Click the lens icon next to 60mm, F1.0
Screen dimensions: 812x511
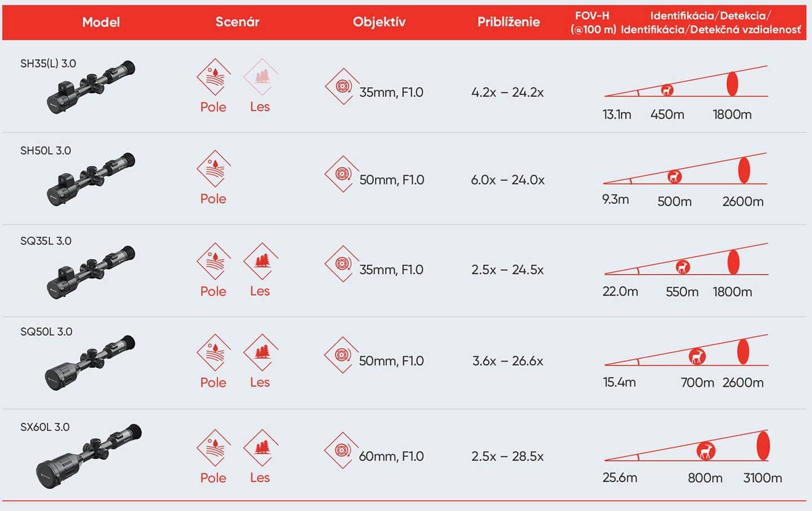(342, 450)
